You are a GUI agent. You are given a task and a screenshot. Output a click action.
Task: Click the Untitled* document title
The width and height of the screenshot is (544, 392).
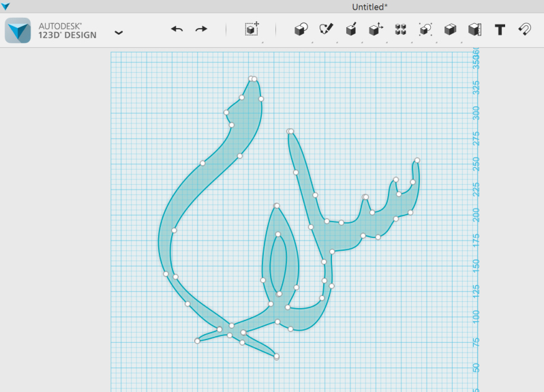[x=370, y=7]
